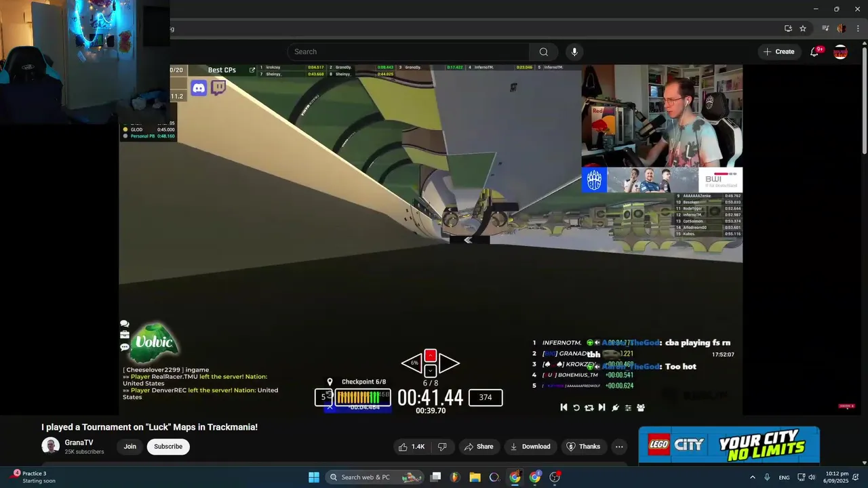Click the Download button

pos(530,447)
